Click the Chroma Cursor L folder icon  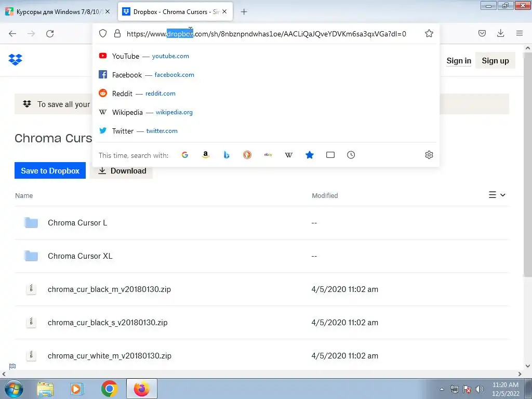(31, 222)
